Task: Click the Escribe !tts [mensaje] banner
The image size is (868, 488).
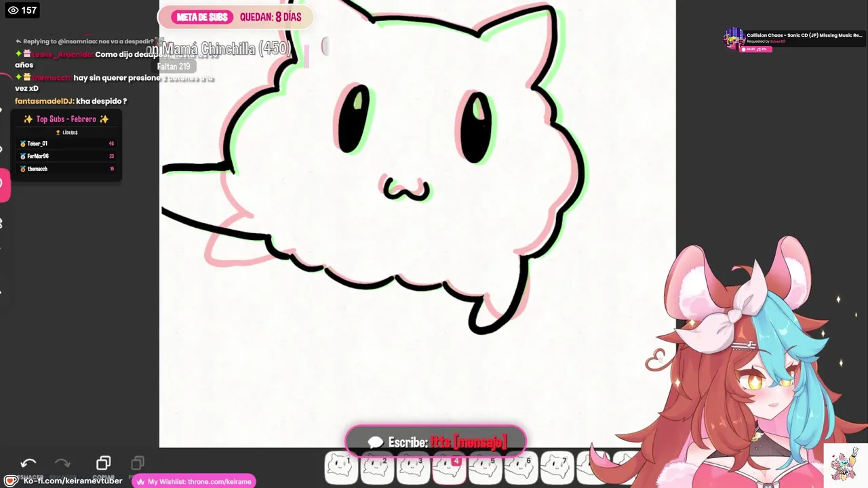Action: (x=435, y=443)
